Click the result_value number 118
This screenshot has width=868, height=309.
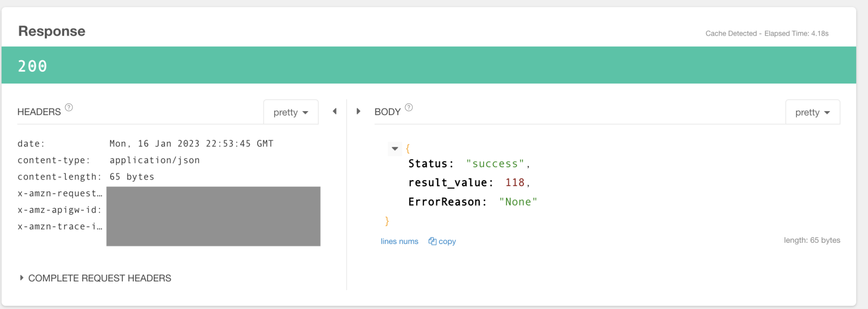coord(515,183)
